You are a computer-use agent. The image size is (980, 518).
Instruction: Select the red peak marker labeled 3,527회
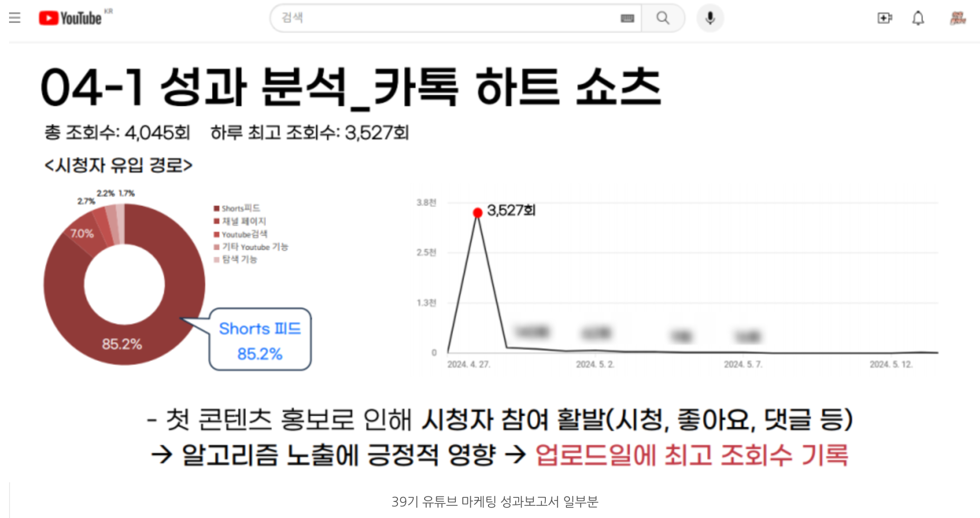tap(477, 213)
